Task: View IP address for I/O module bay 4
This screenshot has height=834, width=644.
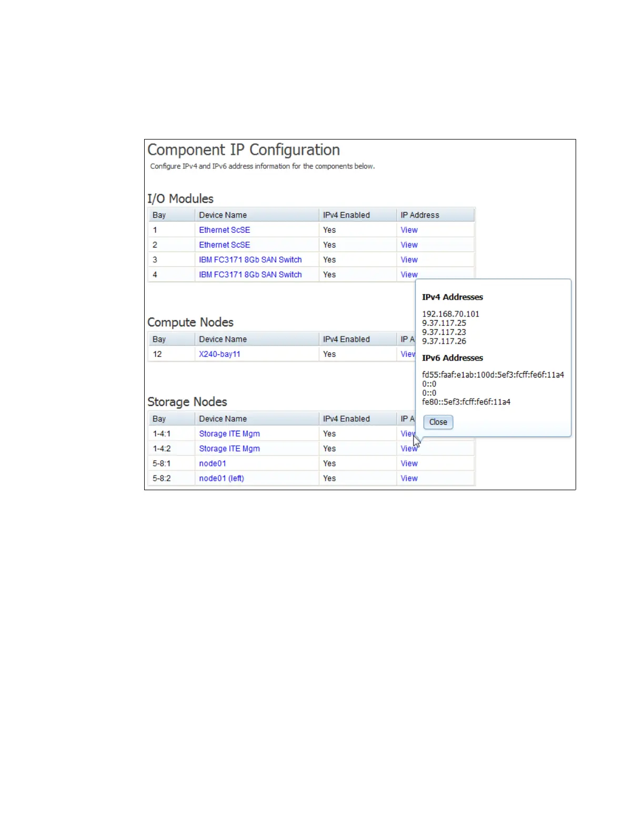Action: pyautogui.click(x=409, y=274)
